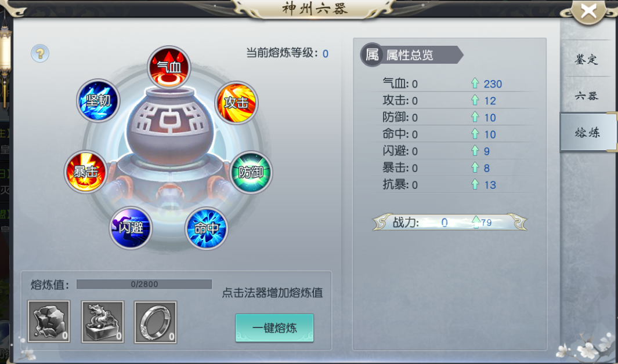The width and height of the screenshot is (618, 364).
Task: Click the 熔炼值 progress bar
Action: point(144,284)
